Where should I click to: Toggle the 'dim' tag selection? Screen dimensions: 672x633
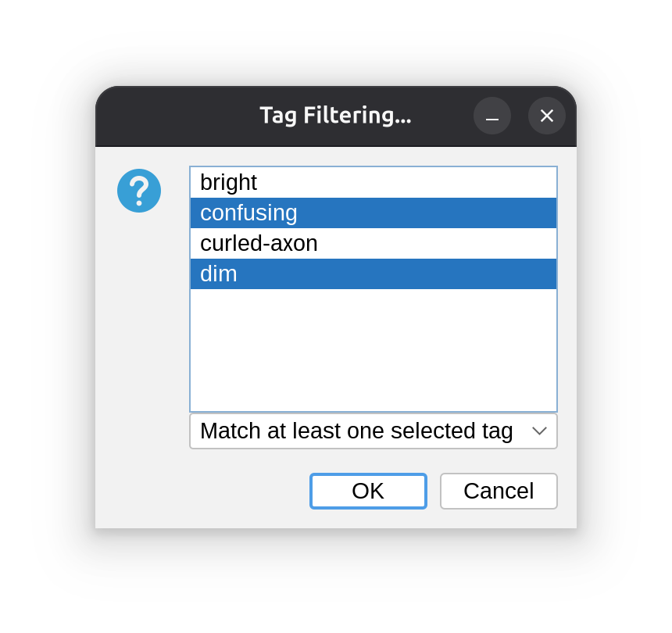tap(374, 274)
